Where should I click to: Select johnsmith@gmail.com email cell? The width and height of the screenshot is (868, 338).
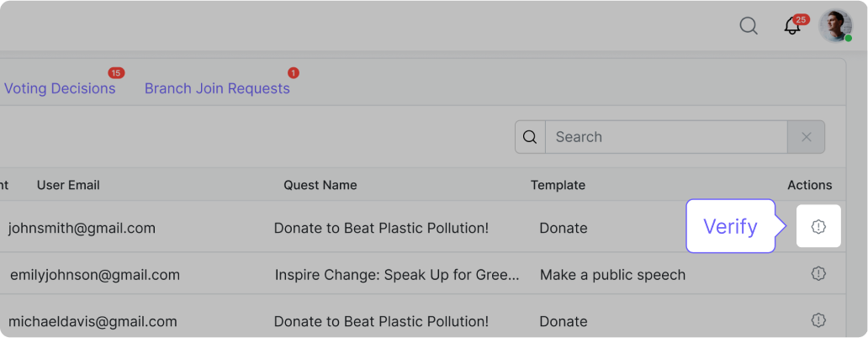click(82, 228)
